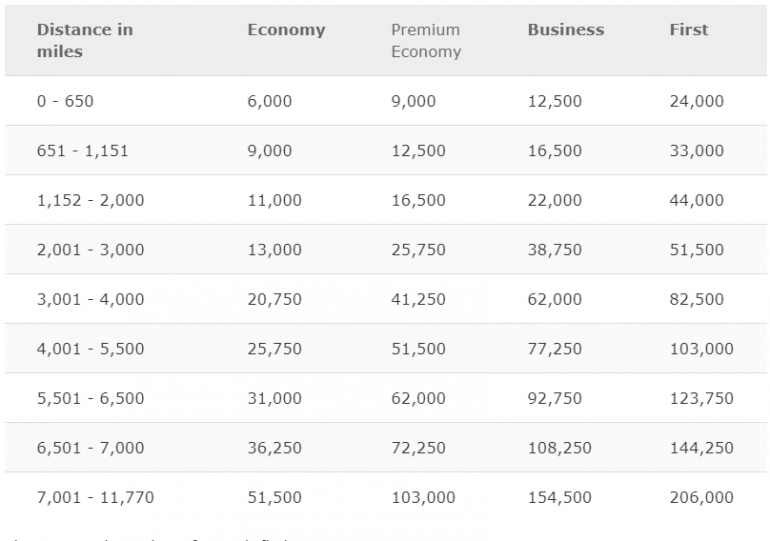Click the First column header
Screen dimensions: 770x541
click(688, 30)
